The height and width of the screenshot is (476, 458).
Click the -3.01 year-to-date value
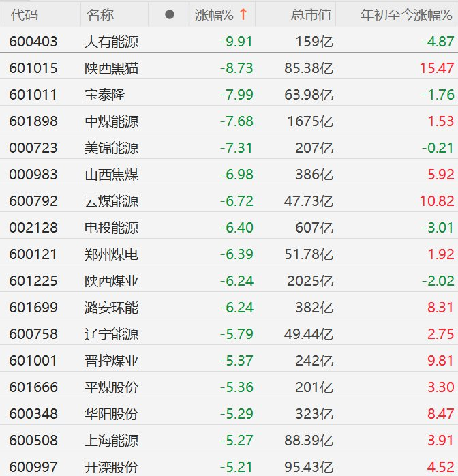[438, 228]
